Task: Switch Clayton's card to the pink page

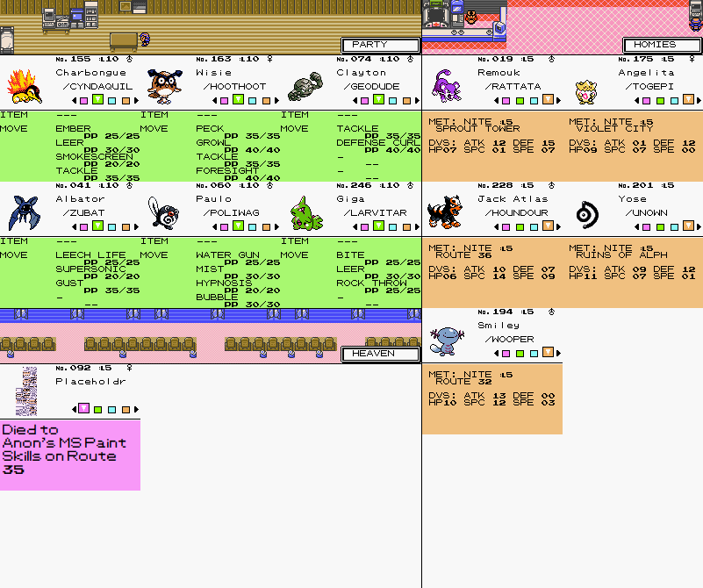Action: coord(364,101)
